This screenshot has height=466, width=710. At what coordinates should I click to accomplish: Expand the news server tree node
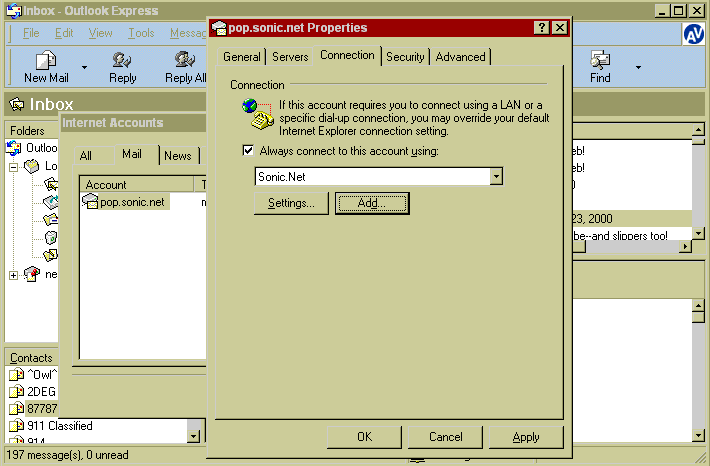[14, 275]
